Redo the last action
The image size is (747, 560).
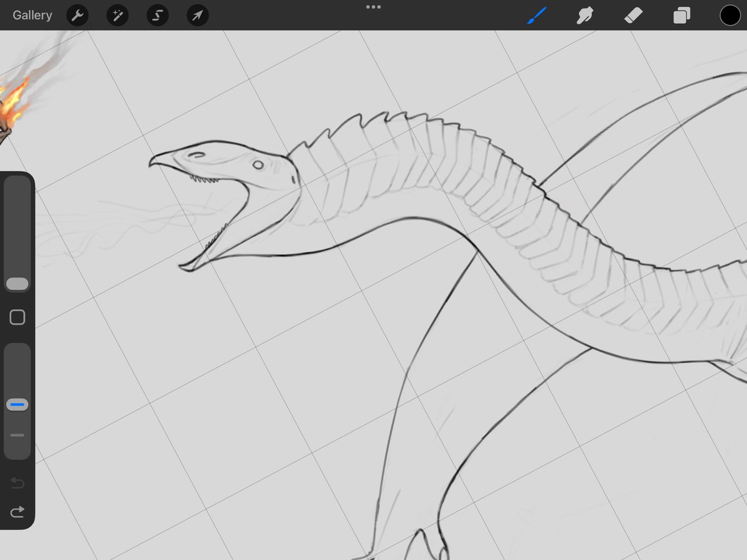coord(17,511)
